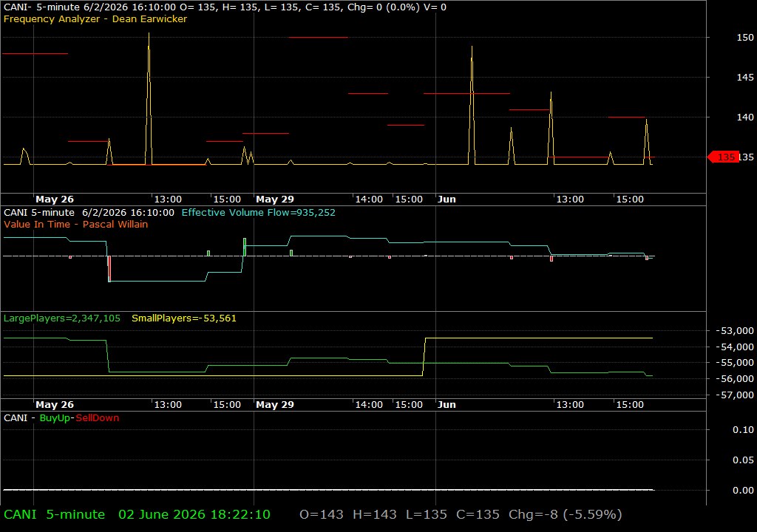
Task: Click the 0.10 axis label in BuyUp pane
Action: click(x=743, y=429)
